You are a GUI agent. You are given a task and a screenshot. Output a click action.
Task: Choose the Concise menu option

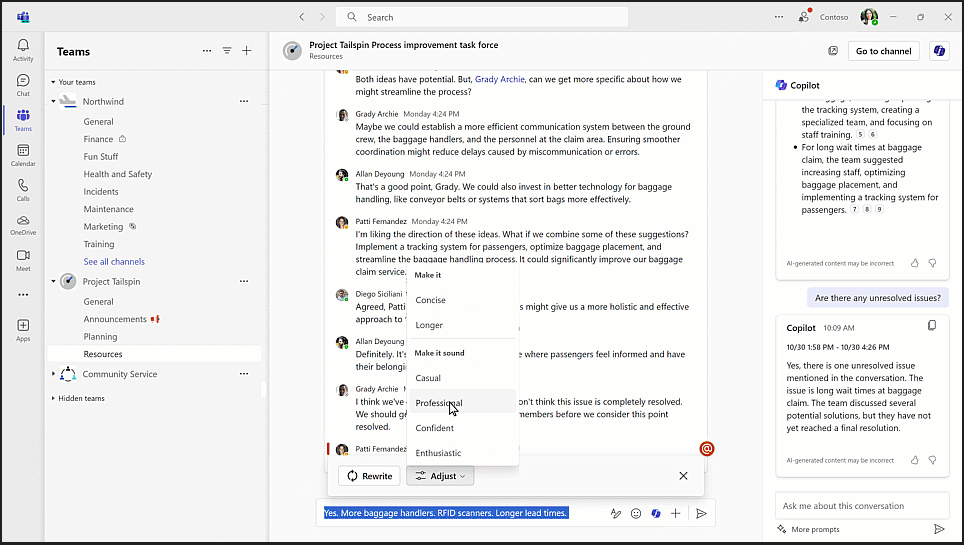(x=431, y=300)
